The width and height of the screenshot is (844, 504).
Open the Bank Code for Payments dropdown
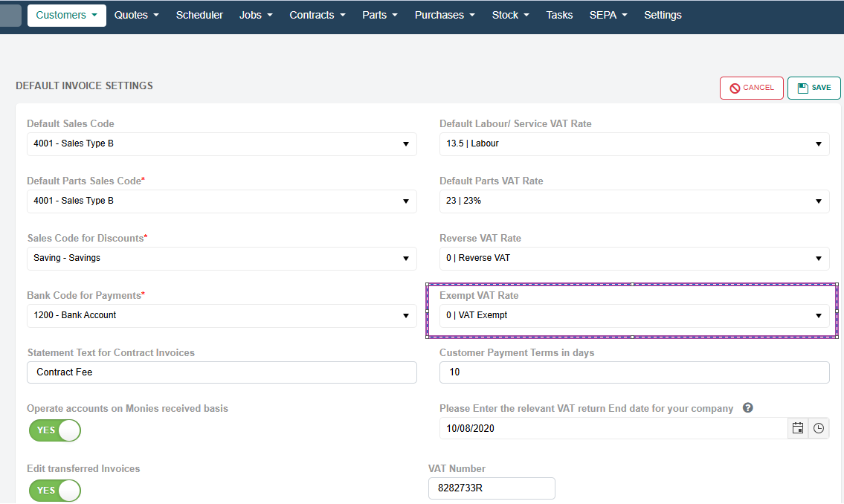(222, 315)
